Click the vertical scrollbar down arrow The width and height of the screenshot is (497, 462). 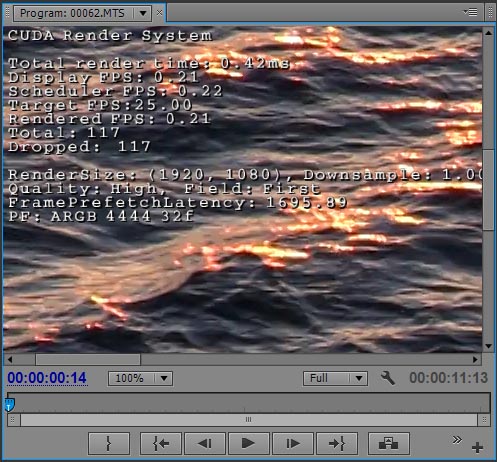(488, 346)
